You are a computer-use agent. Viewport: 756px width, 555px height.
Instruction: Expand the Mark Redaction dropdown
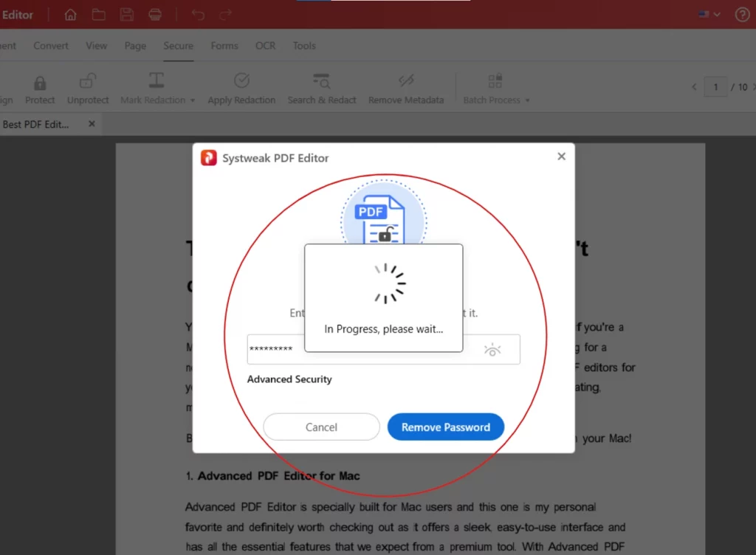pos(193,100)
